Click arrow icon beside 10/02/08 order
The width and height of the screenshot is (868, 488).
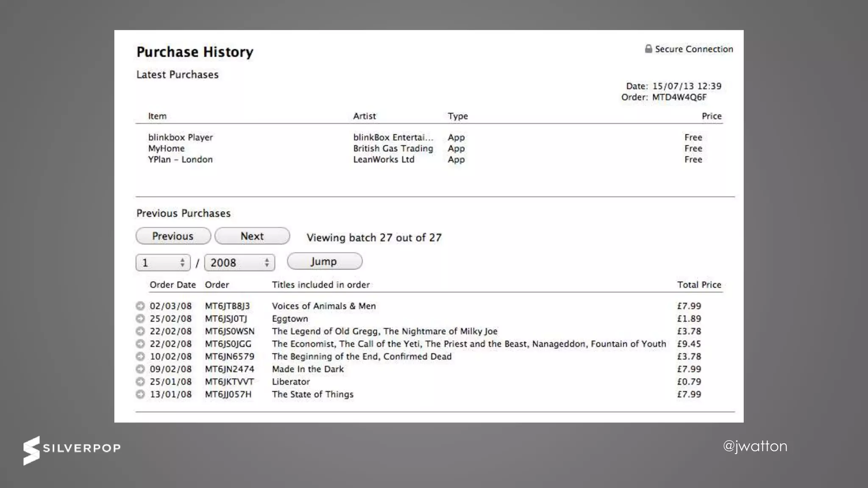coord(140,357)
